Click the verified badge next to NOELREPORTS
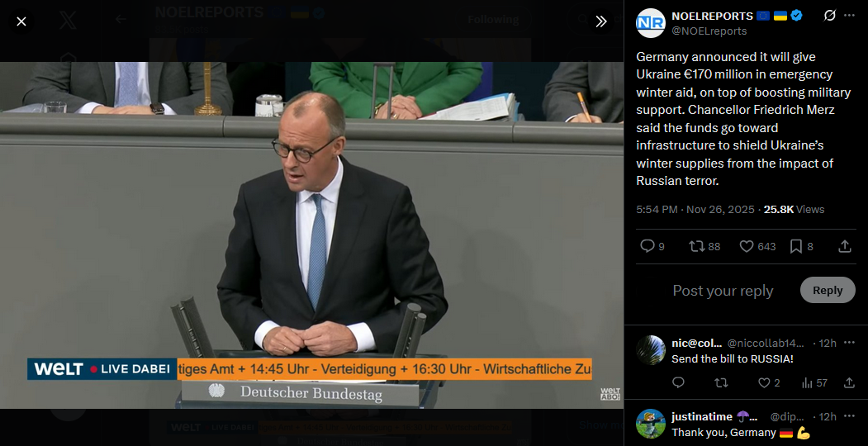Image resolution: width=868 pixels, height=446 pixels. click(796, 16)
